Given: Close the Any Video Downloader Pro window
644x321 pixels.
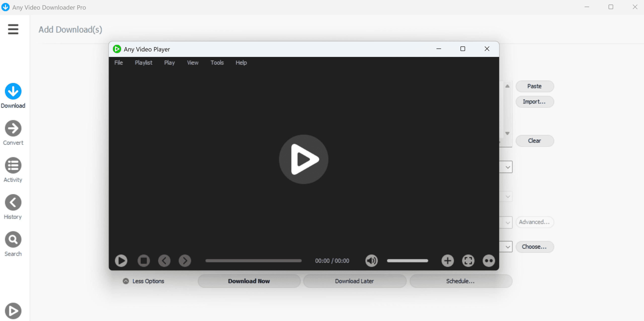Looking at the screenshot, I should pos(635,7).
